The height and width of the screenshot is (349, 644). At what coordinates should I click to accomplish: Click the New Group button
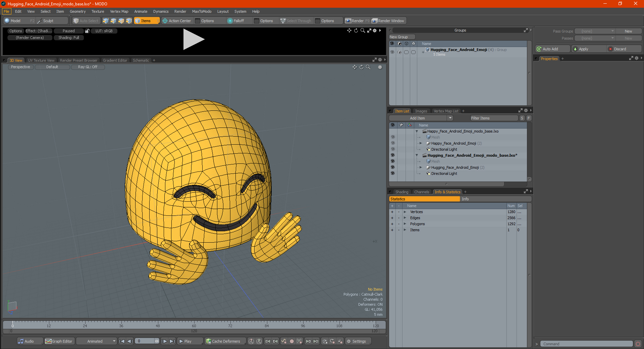(x=402, y=37)
